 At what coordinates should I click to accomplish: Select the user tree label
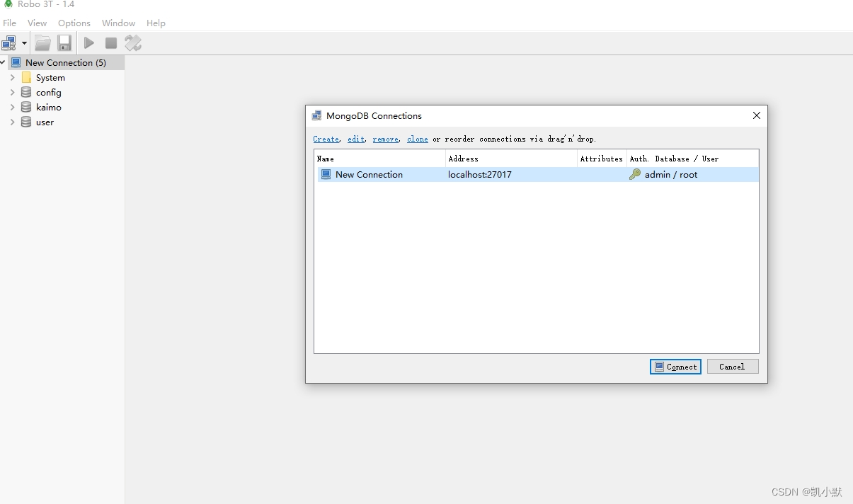click(x=45, y=122)
